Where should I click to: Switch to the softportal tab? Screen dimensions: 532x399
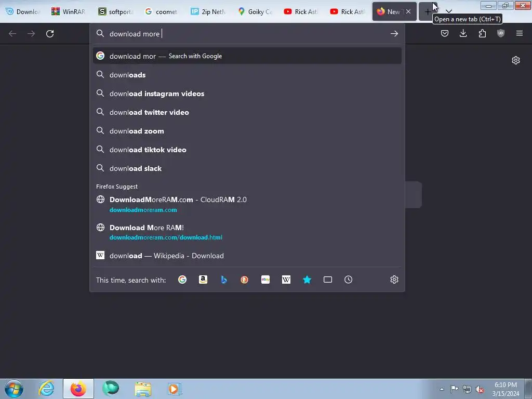[115, 11]
